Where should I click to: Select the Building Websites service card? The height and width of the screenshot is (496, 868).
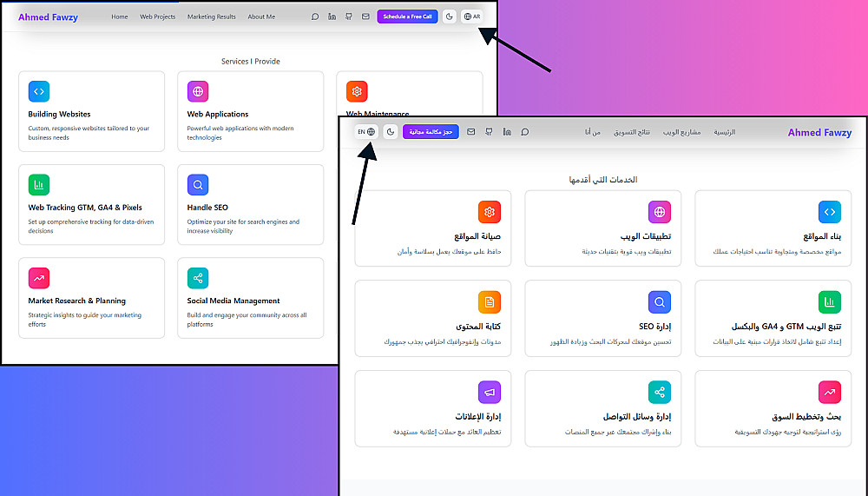point(91,111)
